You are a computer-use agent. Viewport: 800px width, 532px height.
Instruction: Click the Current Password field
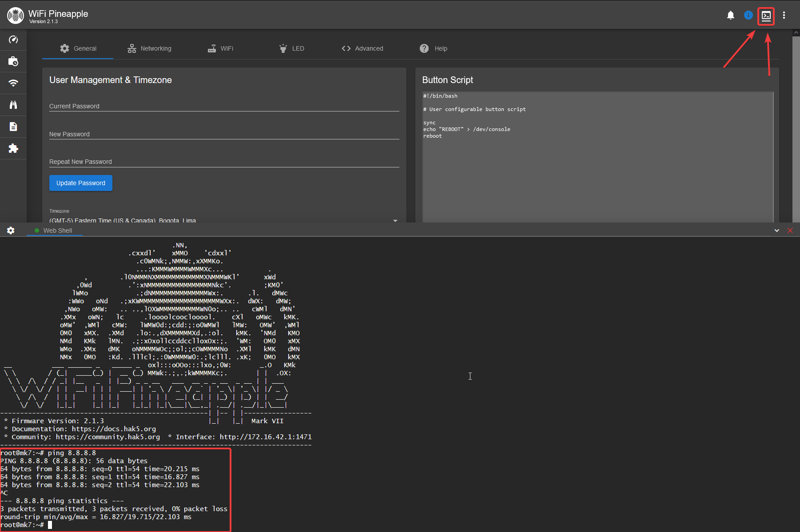tap(224, 106)
